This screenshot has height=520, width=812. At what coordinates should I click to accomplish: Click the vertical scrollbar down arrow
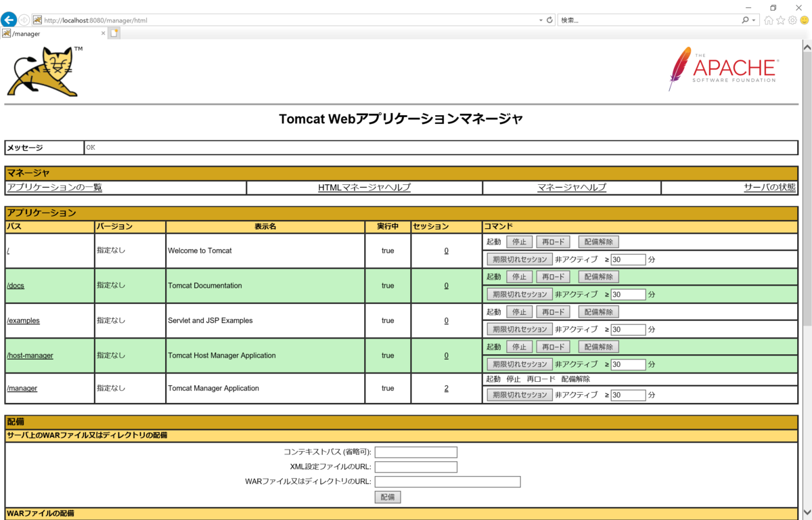pos(806,514)
